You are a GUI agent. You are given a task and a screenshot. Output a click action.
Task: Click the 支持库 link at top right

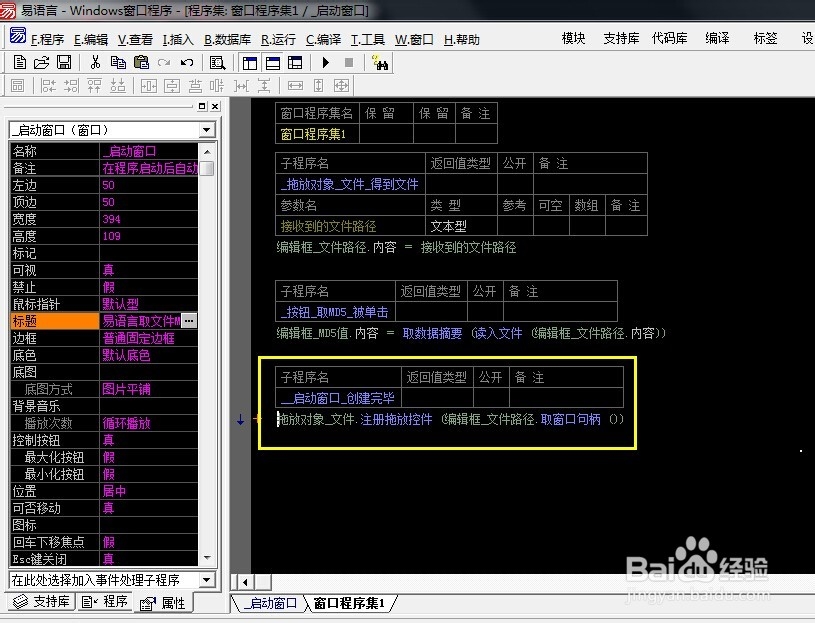point(621,38)
